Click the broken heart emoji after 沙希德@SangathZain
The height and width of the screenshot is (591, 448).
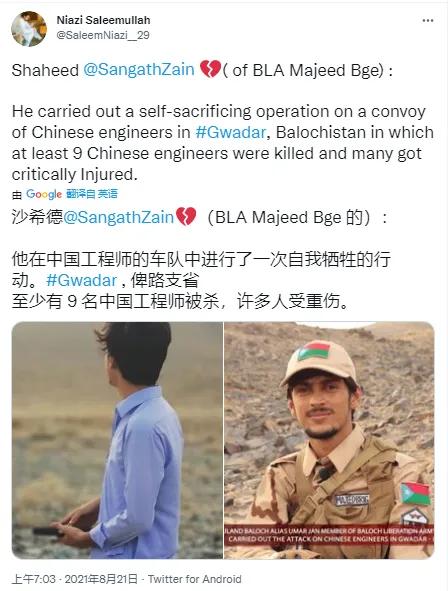[186, 216]
